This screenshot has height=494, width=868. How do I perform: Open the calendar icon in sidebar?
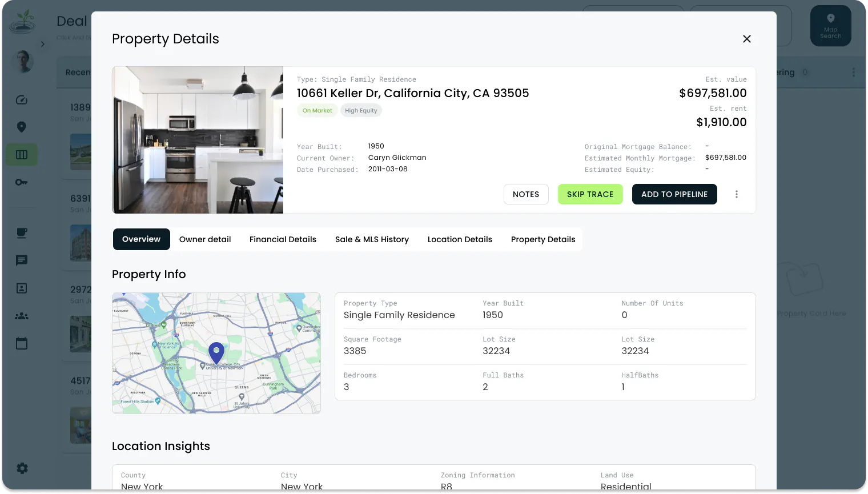tap(22, 343)
